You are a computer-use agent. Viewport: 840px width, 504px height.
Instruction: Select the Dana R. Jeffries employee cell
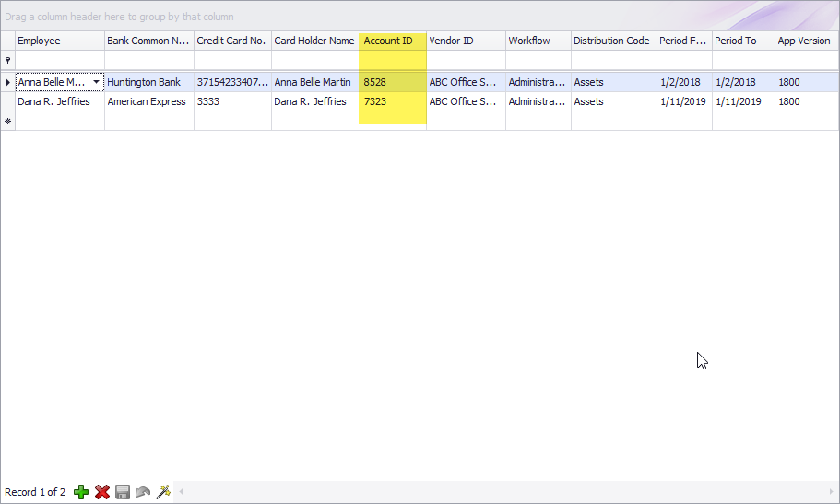coord(59,101)
